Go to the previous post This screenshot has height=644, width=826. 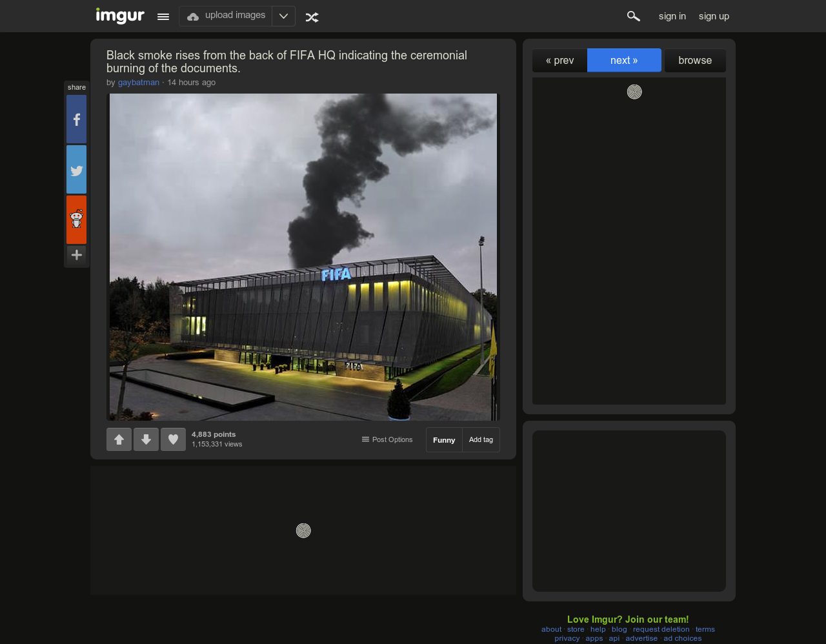pos(559,61)
